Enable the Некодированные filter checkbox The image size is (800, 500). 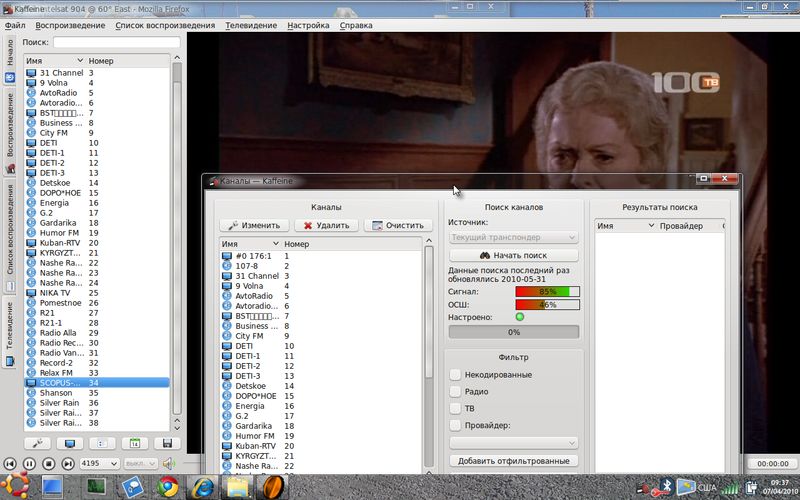[x=456, y=375]
